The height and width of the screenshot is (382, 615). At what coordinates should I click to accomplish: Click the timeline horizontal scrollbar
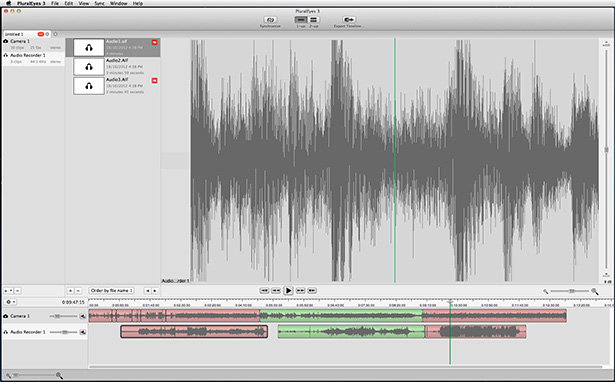[345, 367]
